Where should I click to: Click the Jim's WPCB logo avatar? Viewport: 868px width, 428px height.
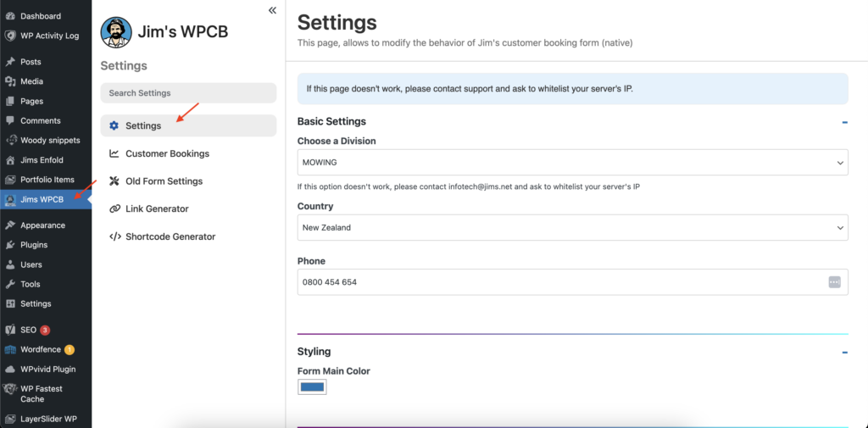coord(116,32)
